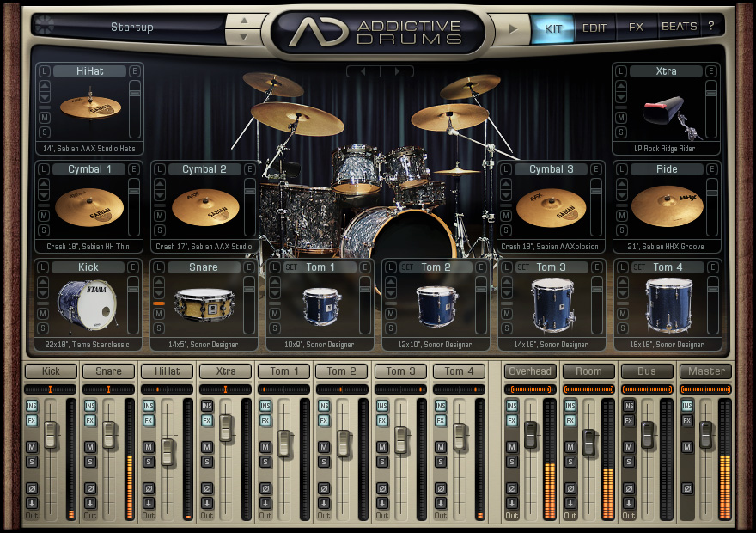Open inserts with the INS icon on Kick channel
The height and width of the screenshot is (533, 756).
(32, 405)
